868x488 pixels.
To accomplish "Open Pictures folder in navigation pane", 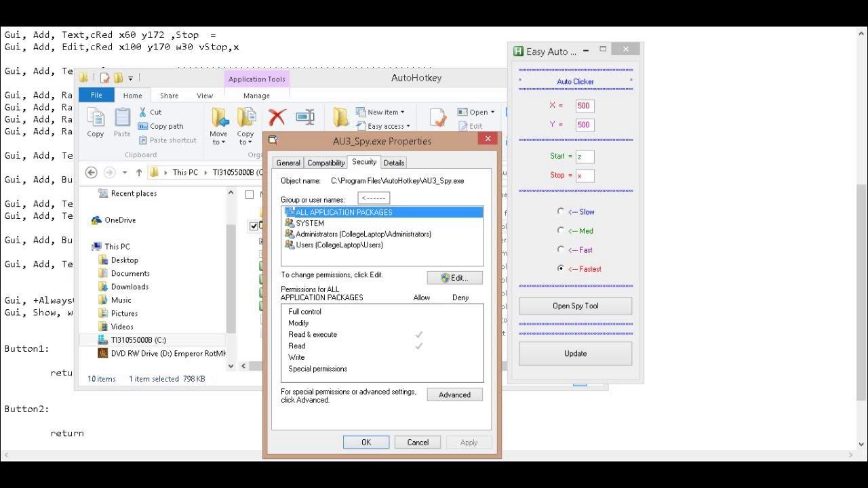I will 118,314.
